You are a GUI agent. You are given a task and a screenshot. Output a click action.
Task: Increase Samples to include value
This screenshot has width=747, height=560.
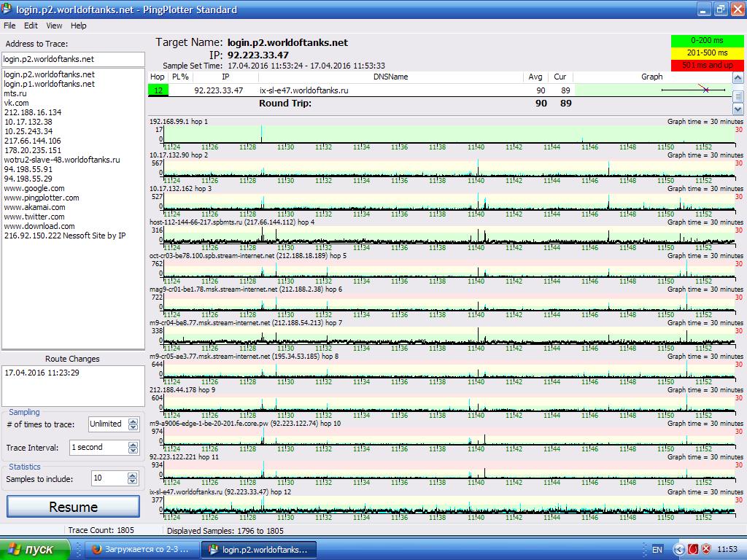point(133,475)
